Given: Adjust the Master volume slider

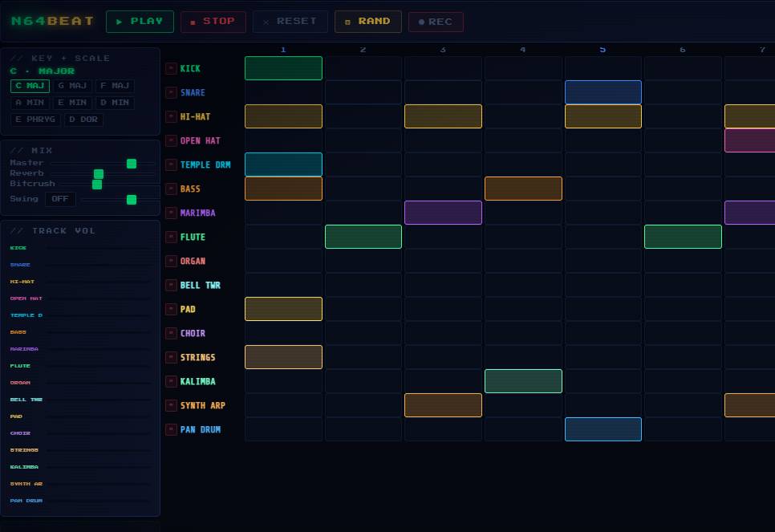Looking at the screenshot, I should pyautogui.click(x=103, y=163).
